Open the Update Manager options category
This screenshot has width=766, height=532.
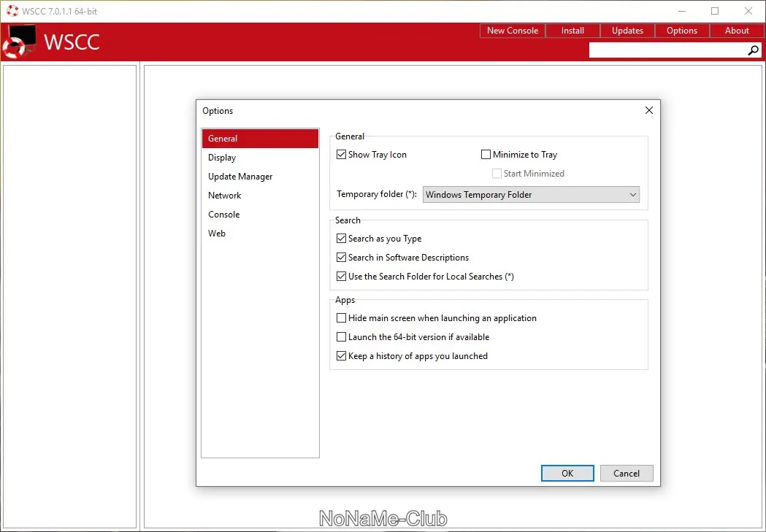[x=261, y=177]
